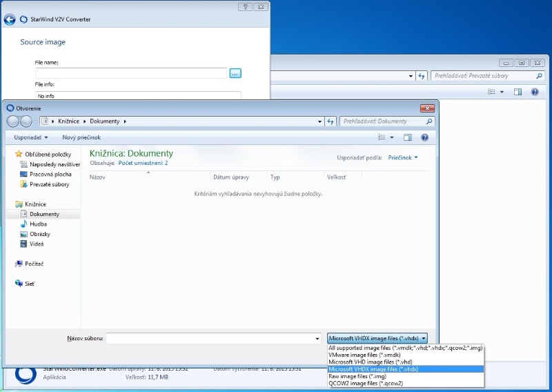Select Obľúbené položky in sidebar
Screen dimensions: 552x392
point(43,155)
